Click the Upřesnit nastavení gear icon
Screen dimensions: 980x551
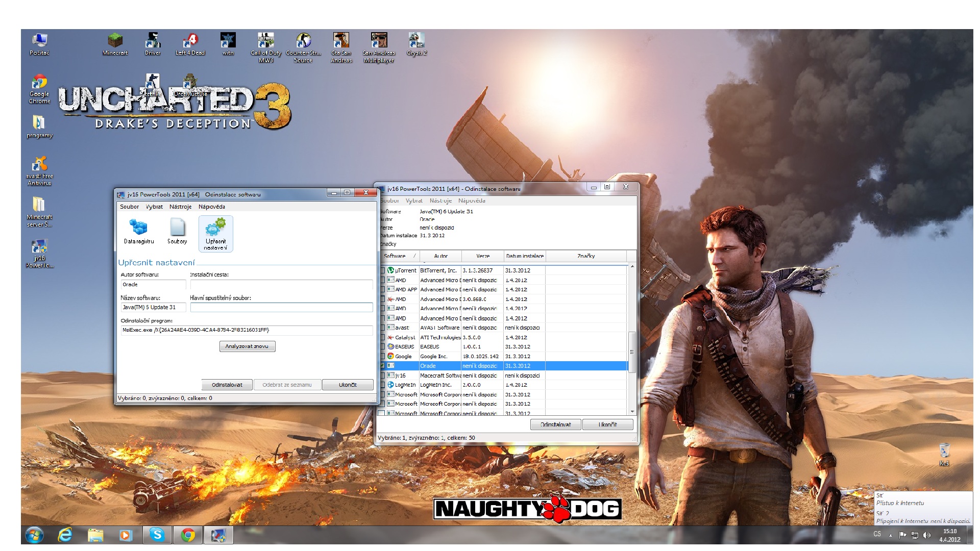(215, 228)
